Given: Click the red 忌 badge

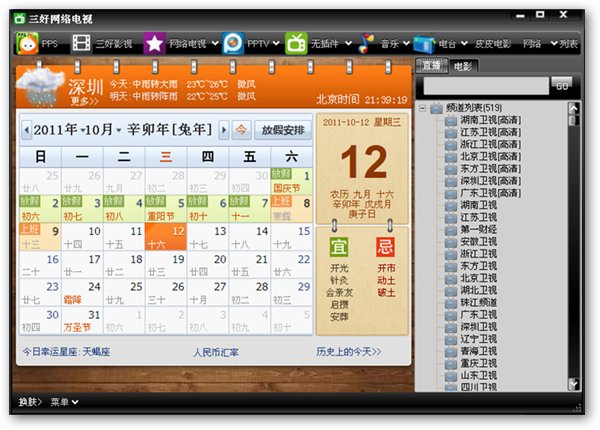Looking at the screenshot, I should pos(385,247).
